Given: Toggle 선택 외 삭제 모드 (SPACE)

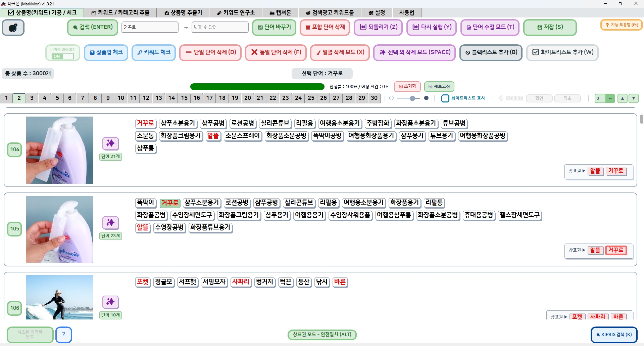Looking at the screenshot, I should coord(414,53).
